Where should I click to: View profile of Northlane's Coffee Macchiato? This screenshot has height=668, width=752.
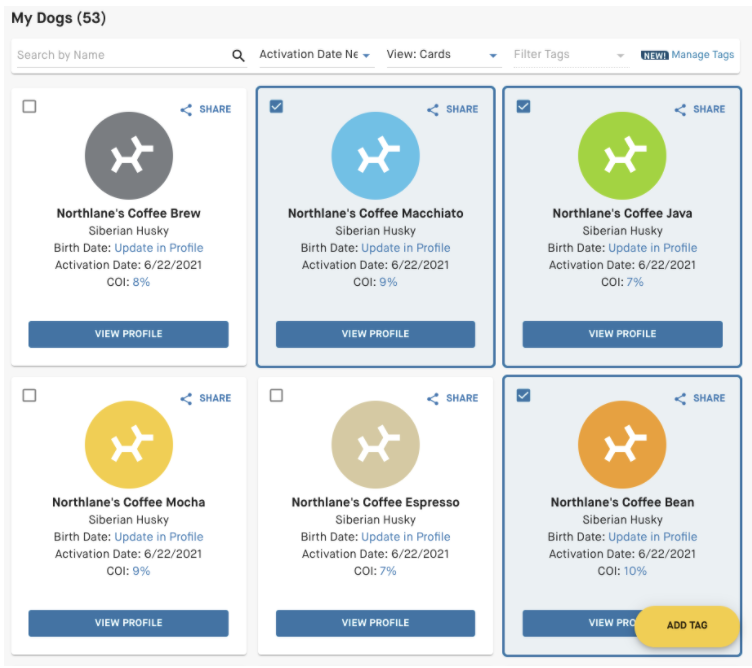pos(375,334)
